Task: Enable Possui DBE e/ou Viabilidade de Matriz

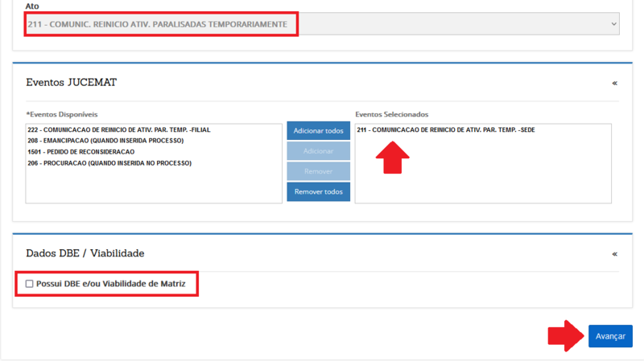Action: coord(30,284)
